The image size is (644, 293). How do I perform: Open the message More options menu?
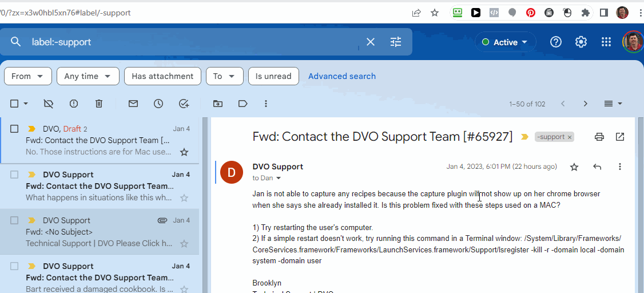[620, 167]
